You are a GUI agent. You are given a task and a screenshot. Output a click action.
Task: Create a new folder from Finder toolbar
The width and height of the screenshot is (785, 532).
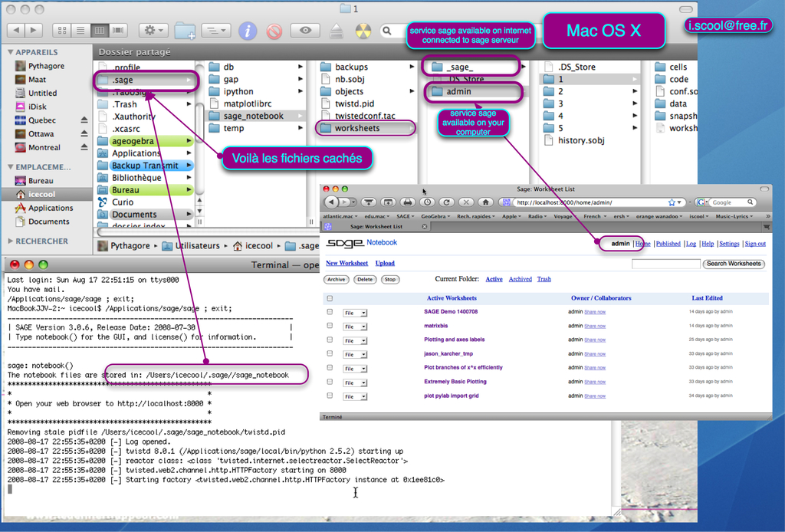185,31
